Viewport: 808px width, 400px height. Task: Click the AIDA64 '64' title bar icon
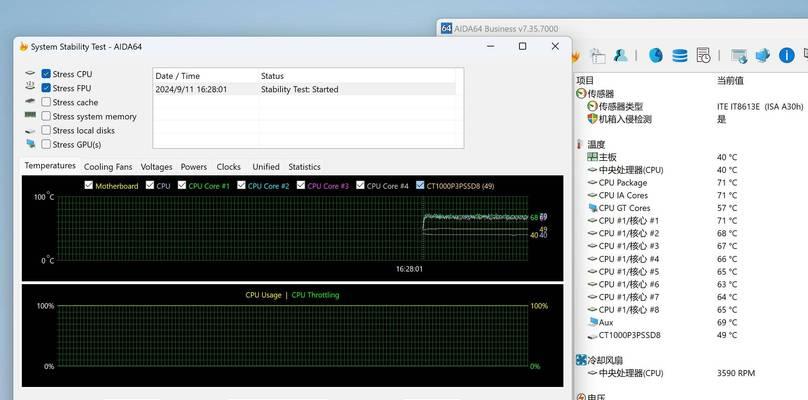[446, 28]
